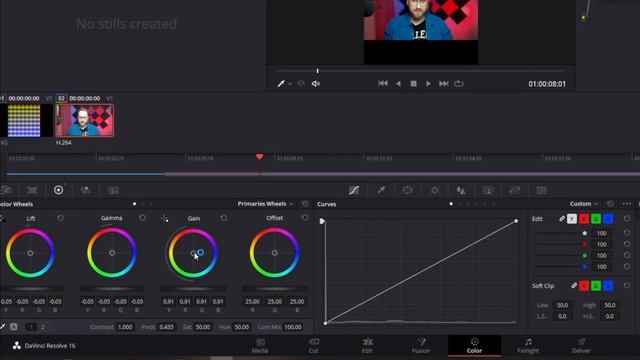Switch to the Fairlight page

coord(528,346)
